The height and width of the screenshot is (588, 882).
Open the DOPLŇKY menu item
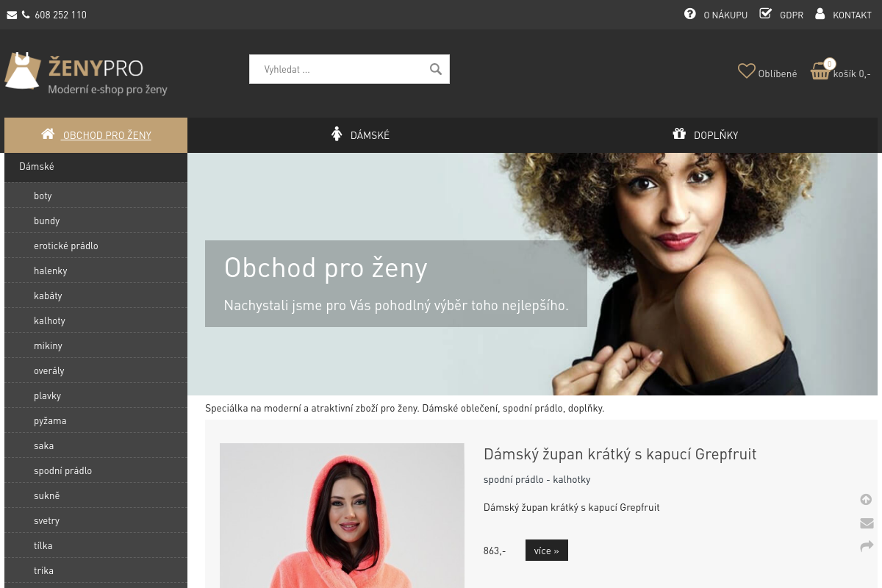pos(715,135)
